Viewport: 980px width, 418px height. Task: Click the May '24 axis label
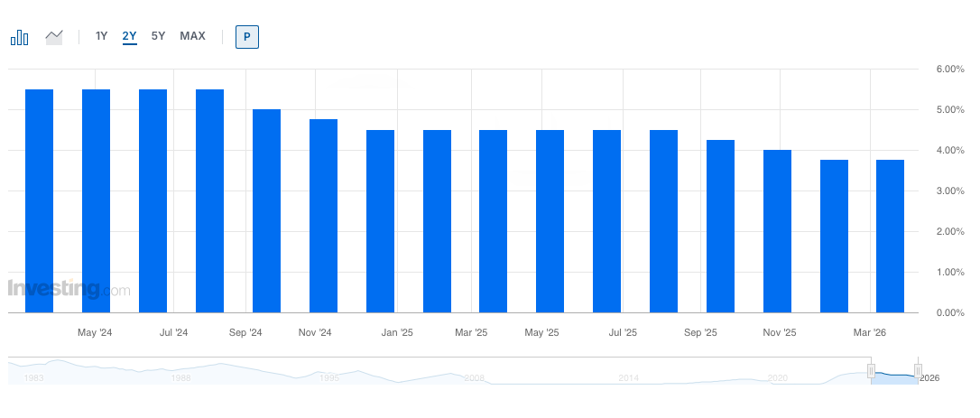point(95,332)
